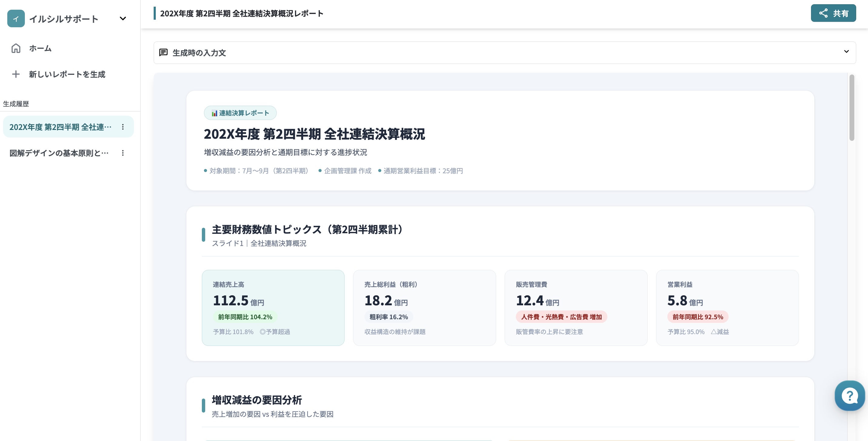Click the message icon beside 生成時の入力文
Screen dimensions: 868x441
(x=163, y=52)
